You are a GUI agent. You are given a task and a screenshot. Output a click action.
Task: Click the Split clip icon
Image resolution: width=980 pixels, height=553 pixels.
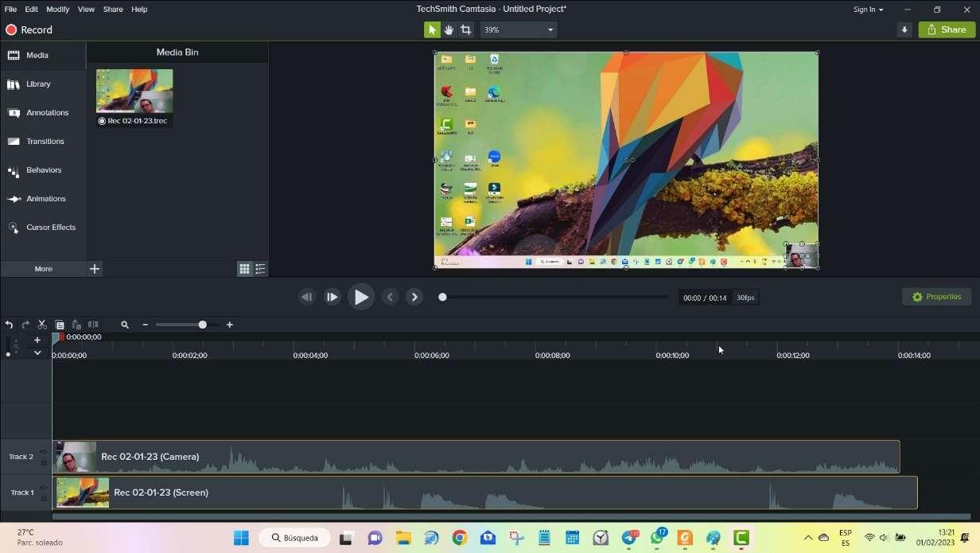[x=93, y=325]
